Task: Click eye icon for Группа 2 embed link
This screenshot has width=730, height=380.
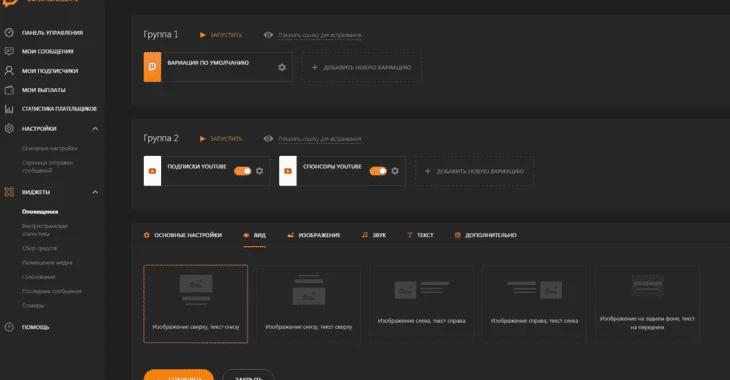Action: [x=268, y=139]
